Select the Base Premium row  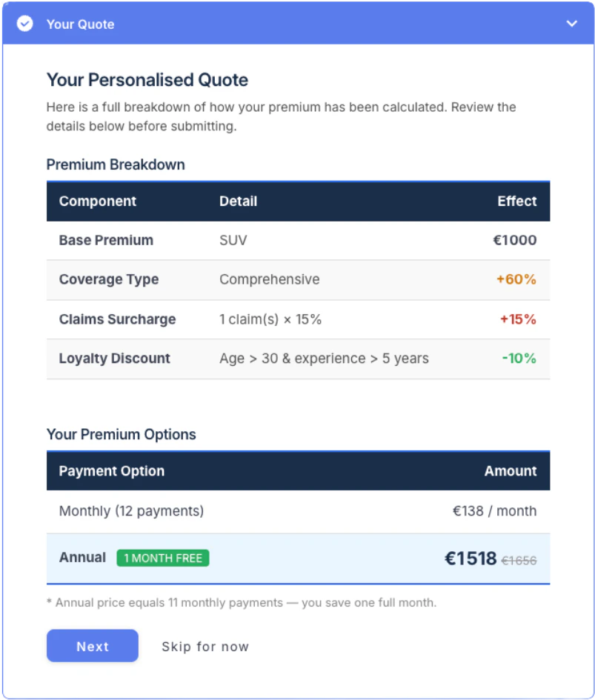[298, 240]
